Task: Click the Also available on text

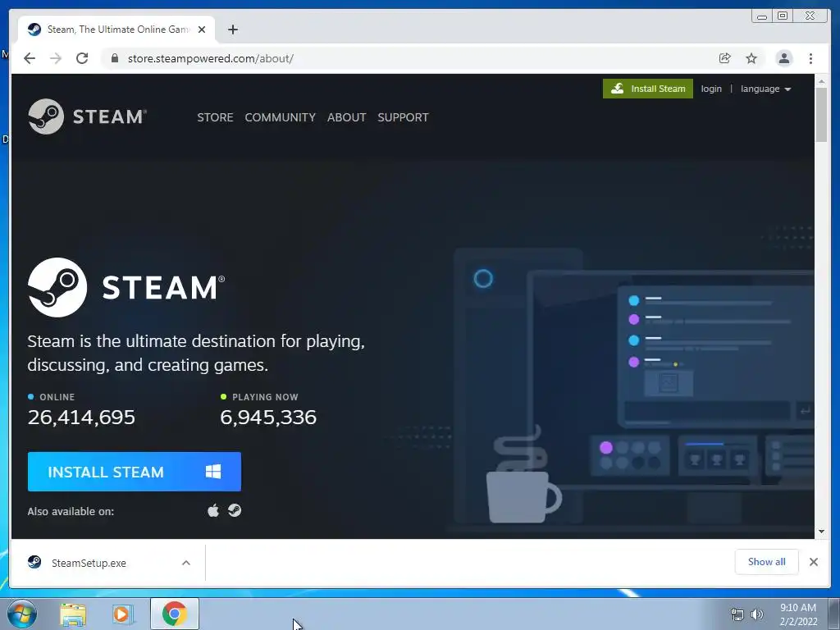Action: tap(71, 512)
